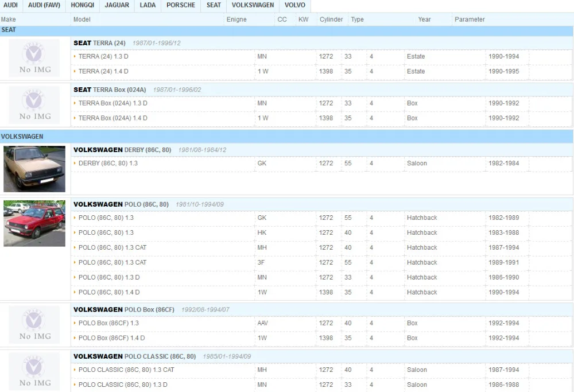Select POLO CLASSIC (86C, 80) 1.3 D
This screenshot has height=392, width=574.
pos(123,385)
